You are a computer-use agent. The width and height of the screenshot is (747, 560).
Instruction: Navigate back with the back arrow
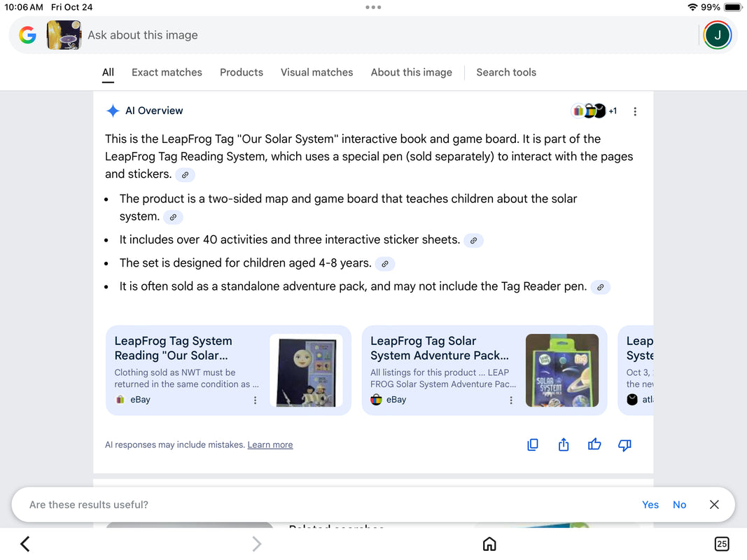[x=25, y=544]
